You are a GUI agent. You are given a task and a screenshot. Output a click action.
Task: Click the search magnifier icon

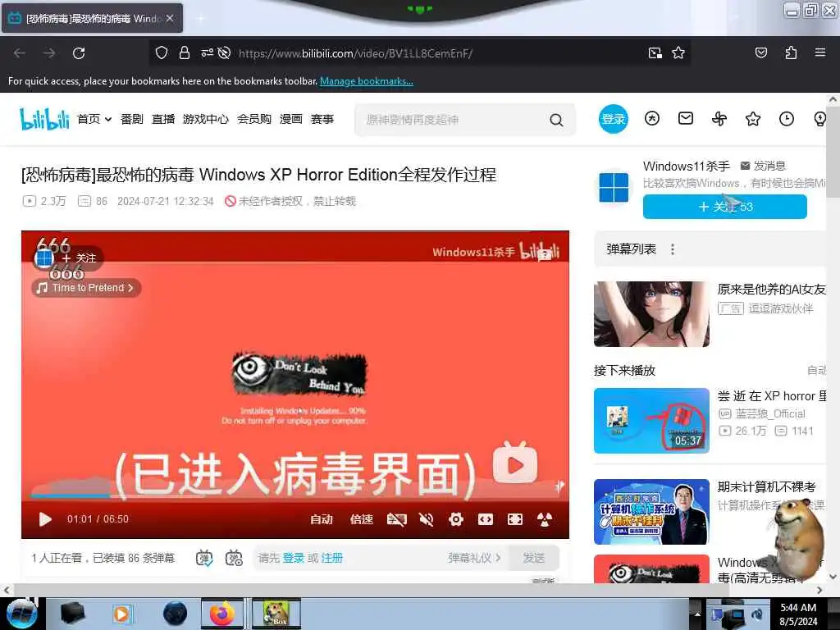pos(557,120)
